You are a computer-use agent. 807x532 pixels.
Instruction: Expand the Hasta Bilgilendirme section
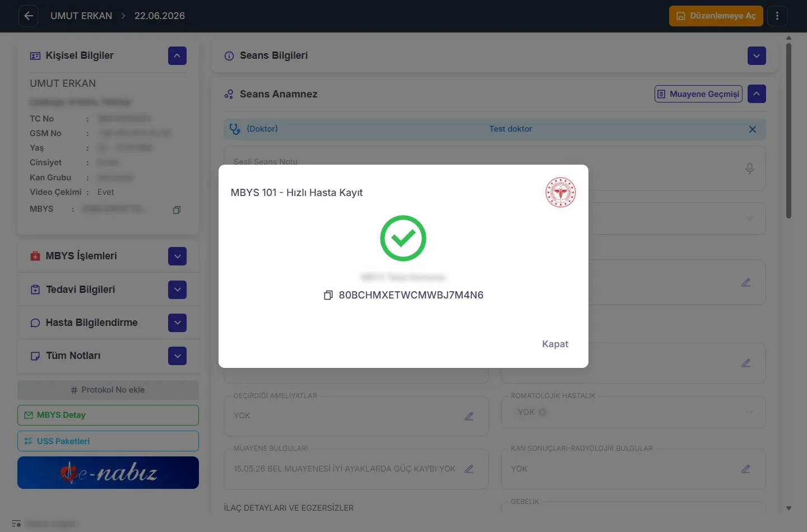pyautogui.click(x=177, y=323)
